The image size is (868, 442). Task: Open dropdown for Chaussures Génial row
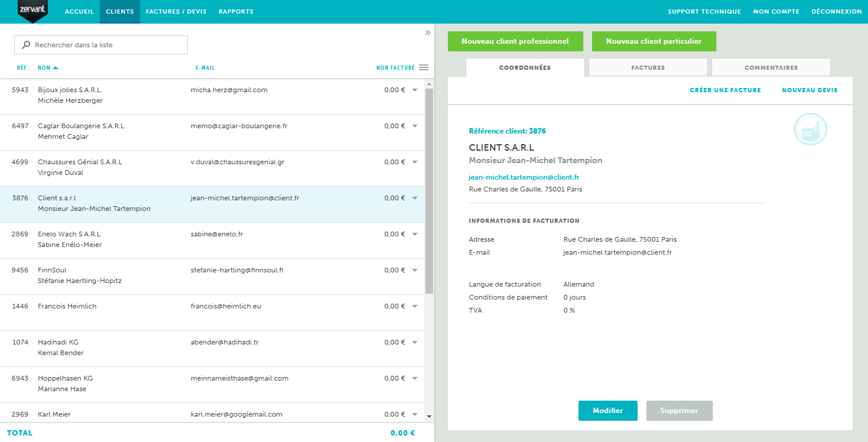click(x=415, y=162)
